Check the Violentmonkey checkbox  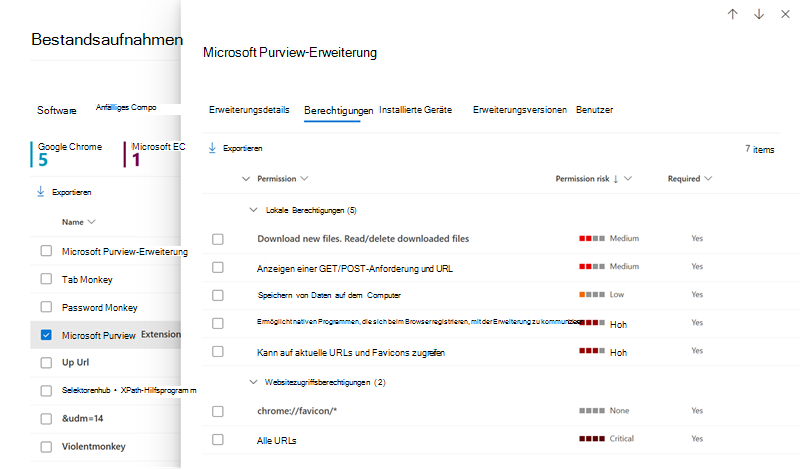point(46,447)
